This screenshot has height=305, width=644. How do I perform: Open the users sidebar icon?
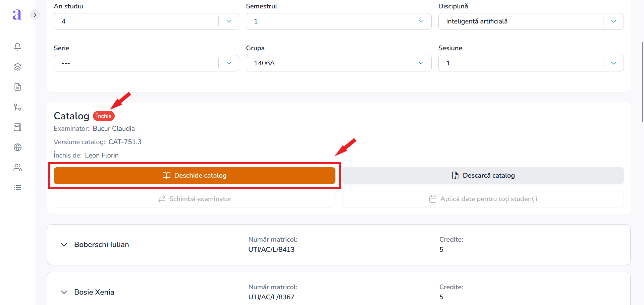click(x=18, y=168)
